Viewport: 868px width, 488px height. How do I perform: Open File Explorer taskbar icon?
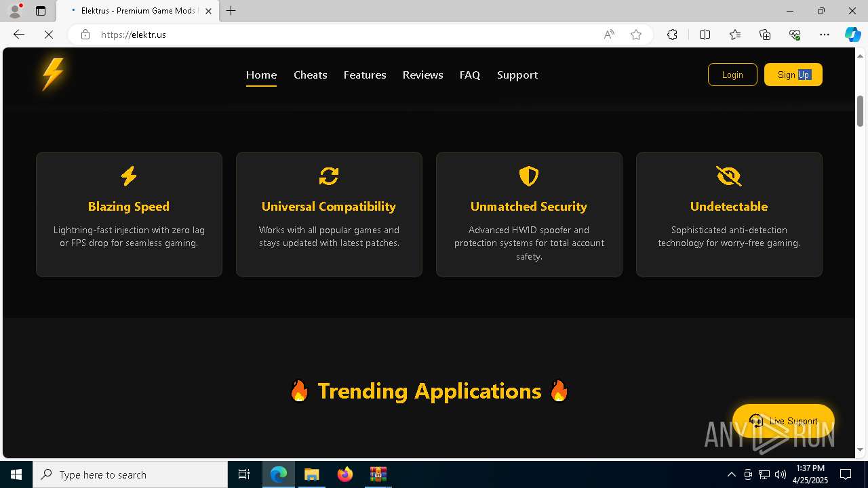[x=312, y=474]
